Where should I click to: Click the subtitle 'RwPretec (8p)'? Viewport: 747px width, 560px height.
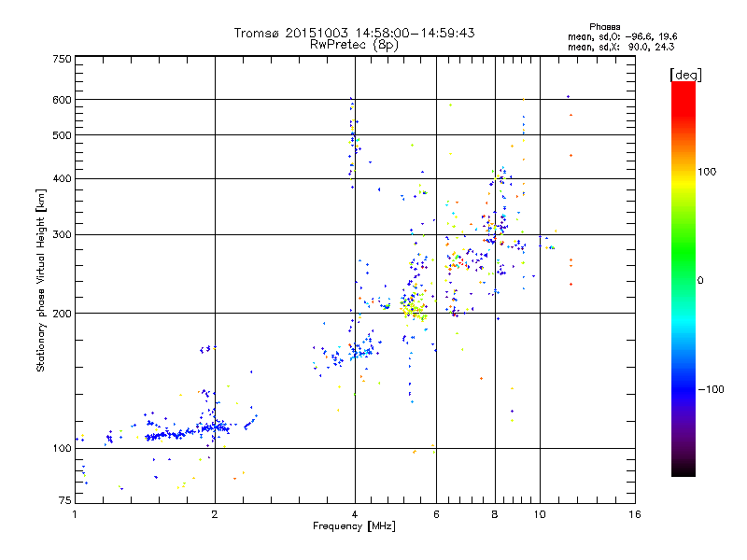coord(354,45)
